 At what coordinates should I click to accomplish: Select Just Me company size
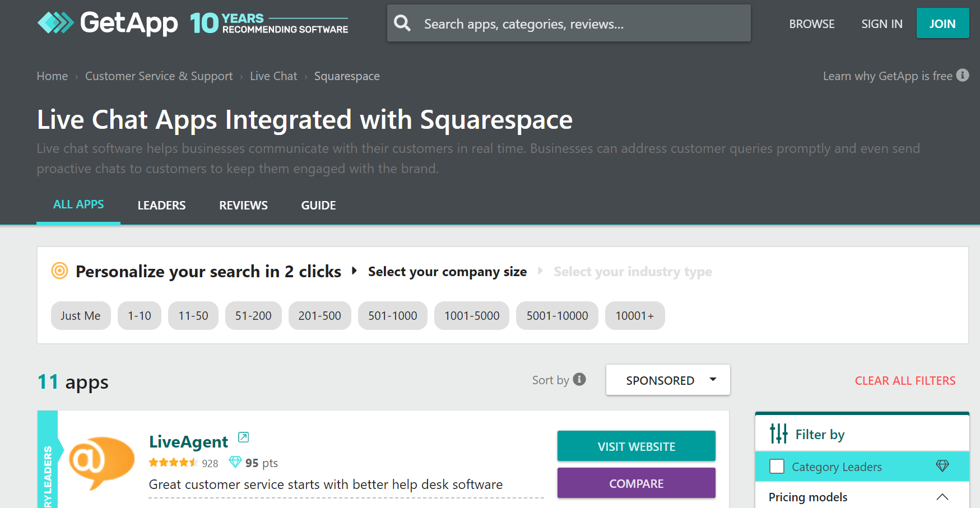81,316
